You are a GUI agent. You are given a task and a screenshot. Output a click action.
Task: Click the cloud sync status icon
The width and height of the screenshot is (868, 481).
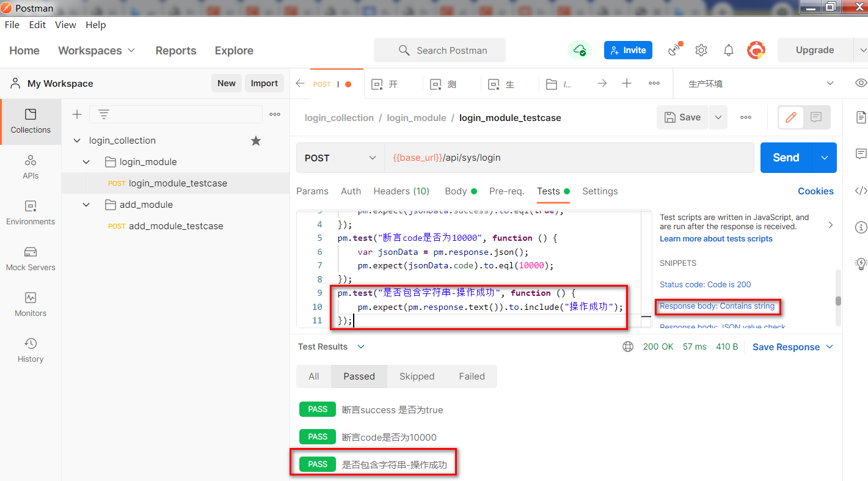580,50
